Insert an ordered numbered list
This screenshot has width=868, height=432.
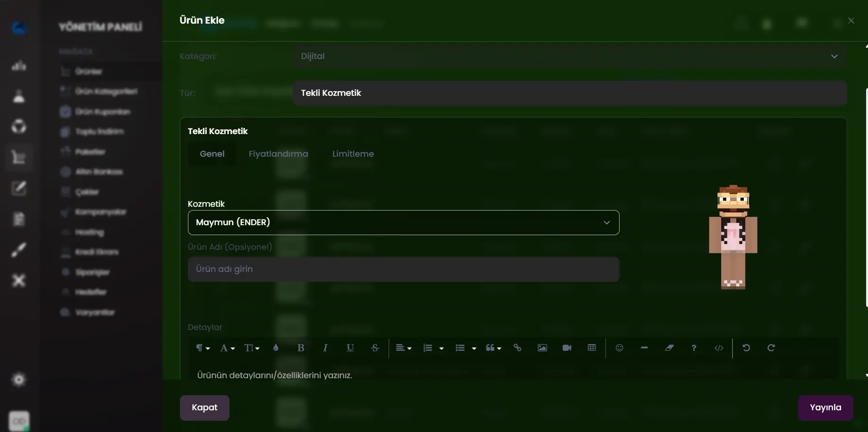[428, 348]
